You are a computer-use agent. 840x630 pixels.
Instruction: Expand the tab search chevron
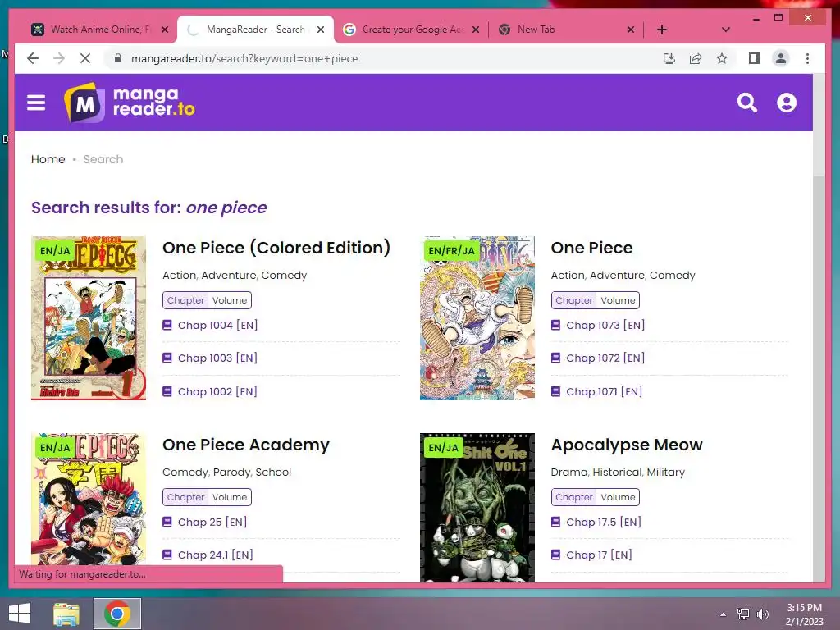[725, 30]
